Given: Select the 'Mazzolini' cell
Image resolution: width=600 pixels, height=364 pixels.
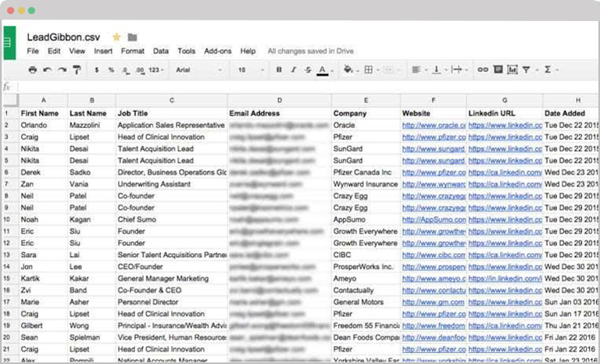Looking at the screenshot, I should click(x=92, y=125).
